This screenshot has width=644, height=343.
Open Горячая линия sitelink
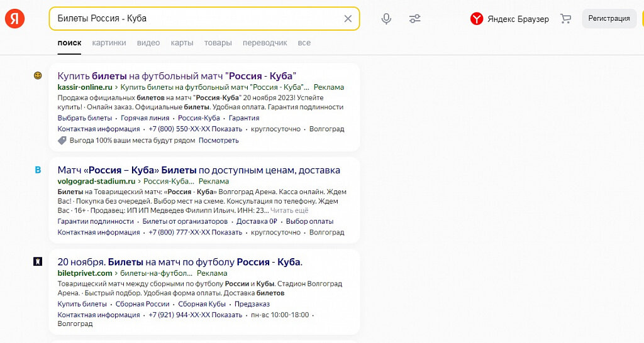[145, 117]
